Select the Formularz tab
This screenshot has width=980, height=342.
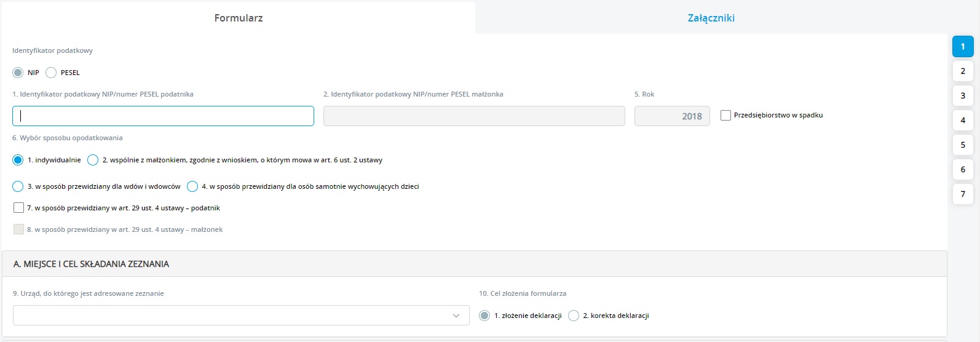click(x=239, y=18)
